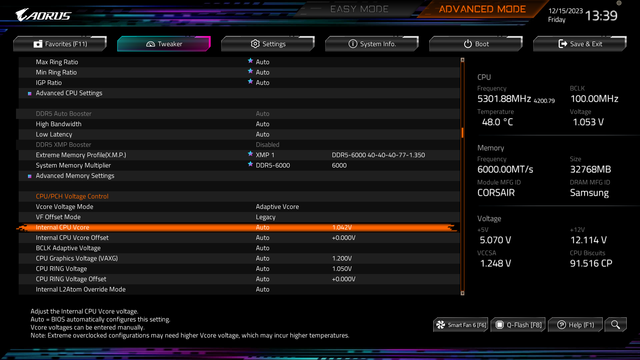Select BCLK Adaptive Voltage row

(239, 248)
